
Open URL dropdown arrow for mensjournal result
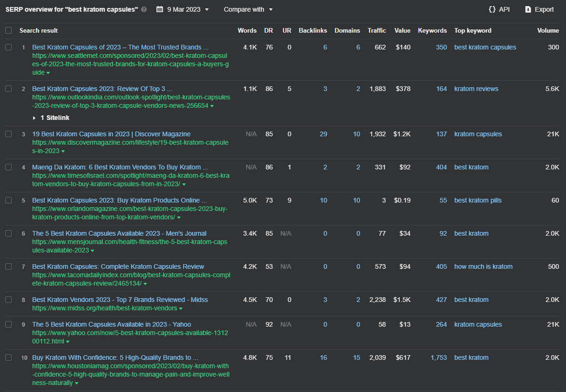tap(92, 251)
